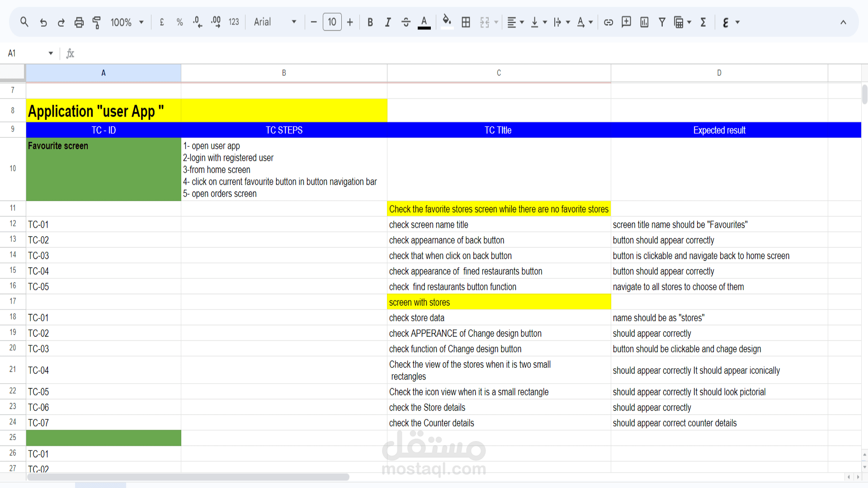Image resolution: width=868 pixels, height=488 pixels.
Task: Click the create filter icon
Action: pos(662,22)
